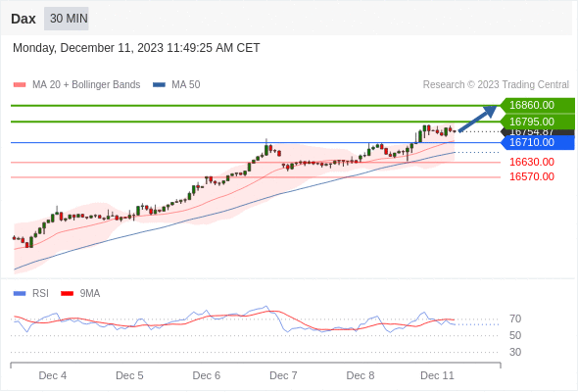578x392 pixels.
Task: Click the Dec 11 date axis label
Action: [438, 375]
